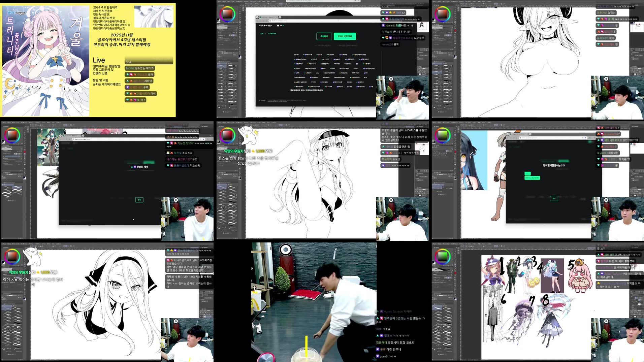Click the browser back arrow on the vote page

point(257,21)
